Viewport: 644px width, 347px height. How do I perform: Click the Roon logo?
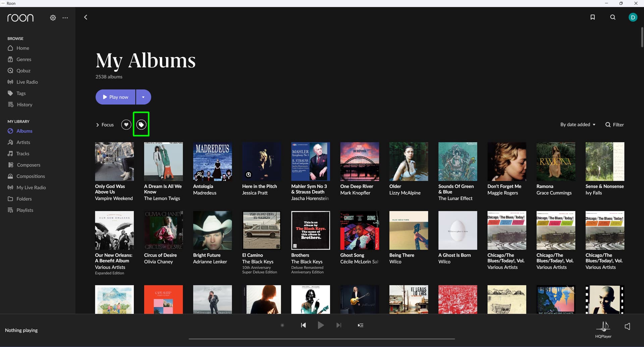coord(20,18)
